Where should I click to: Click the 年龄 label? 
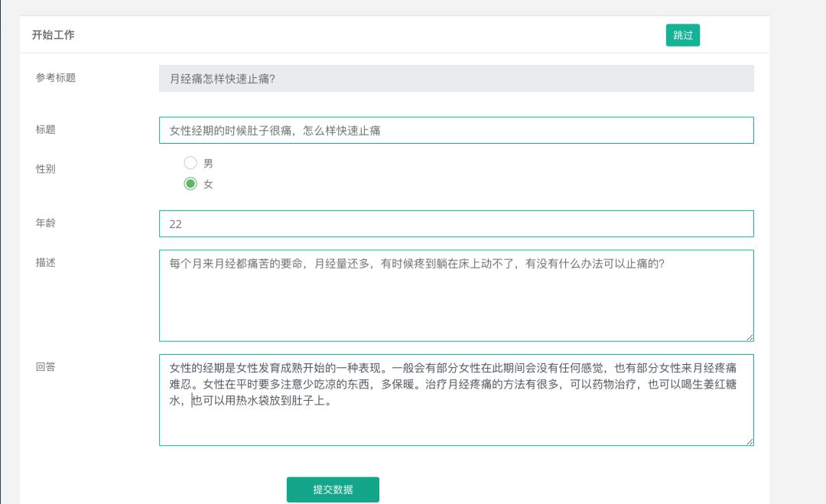click(x=45, y=223)
